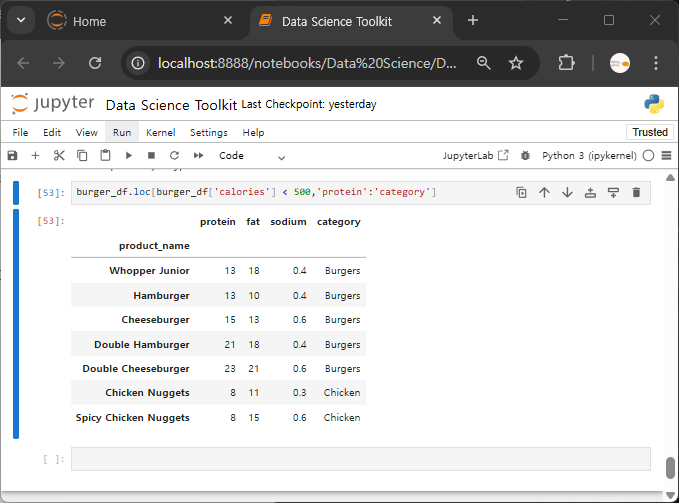
Task: Open the browser three-dot menu
Action: [656, 63]
